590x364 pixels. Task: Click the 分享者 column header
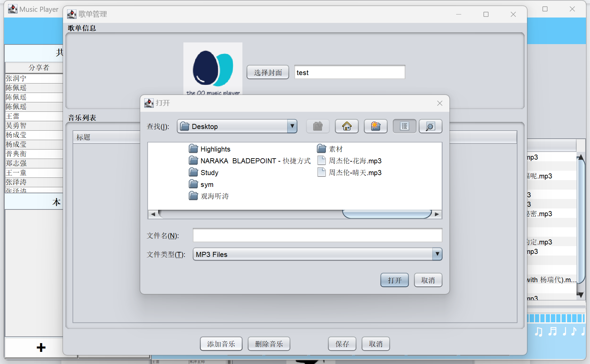pyautogui.click(x=38, y=67)
